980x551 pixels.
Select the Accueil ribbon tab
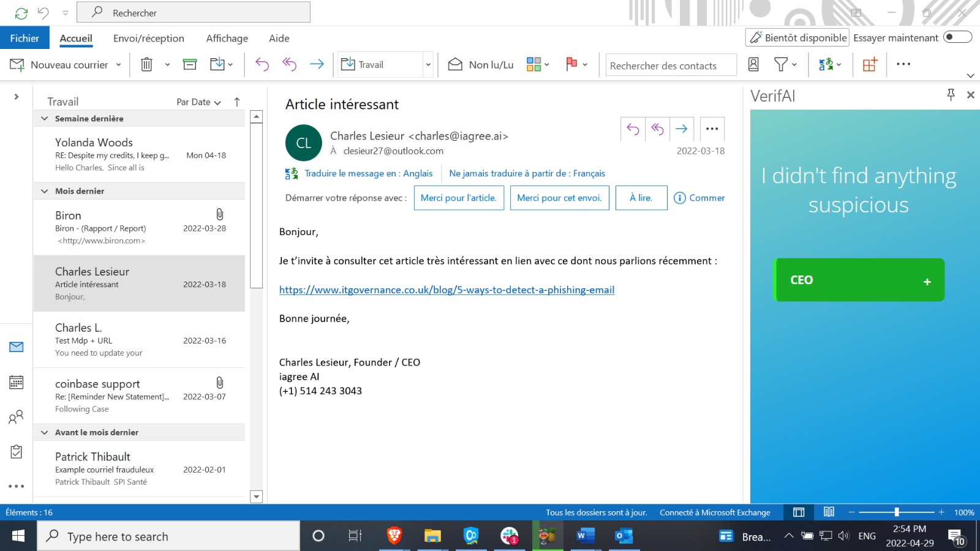pyautogui.click(x=76, y=39)
